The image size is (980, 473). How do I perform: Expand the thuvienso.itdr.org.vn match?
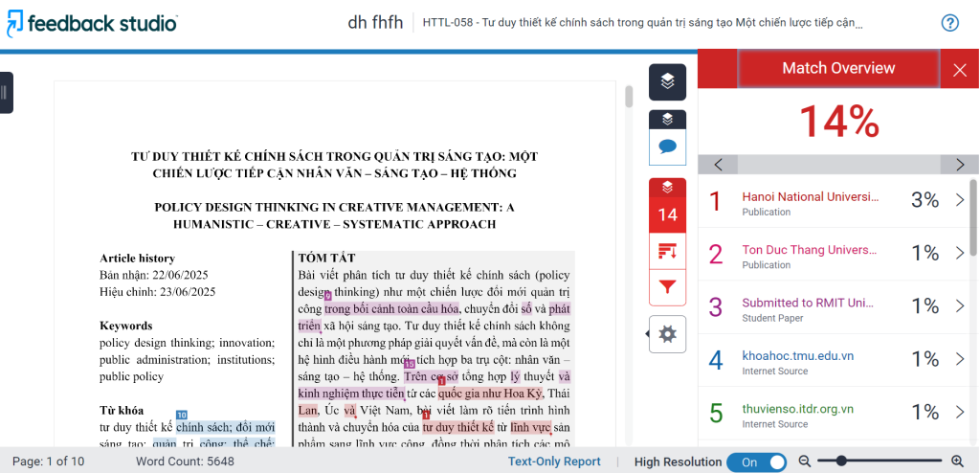pos(960,413)
